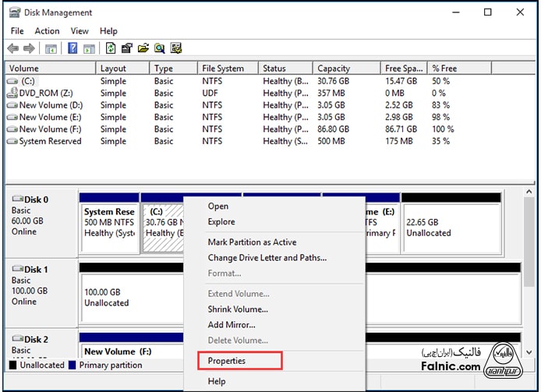Screen dimensions: 541x392
Task: Click the Back arrow toolbar icon
Action: pos(12,48)
